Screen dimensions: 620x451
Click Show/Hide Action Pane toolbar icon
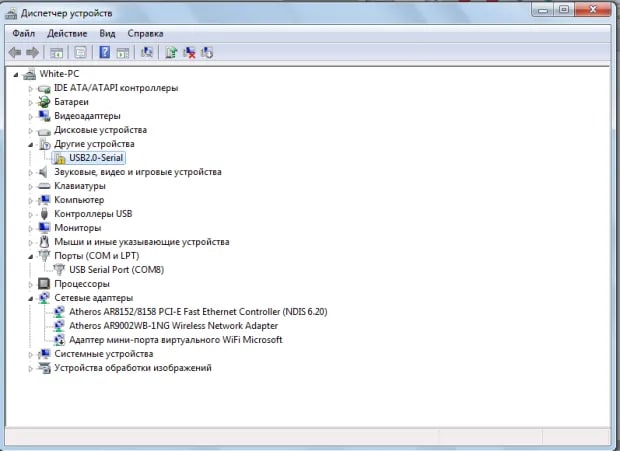[123, 53]
